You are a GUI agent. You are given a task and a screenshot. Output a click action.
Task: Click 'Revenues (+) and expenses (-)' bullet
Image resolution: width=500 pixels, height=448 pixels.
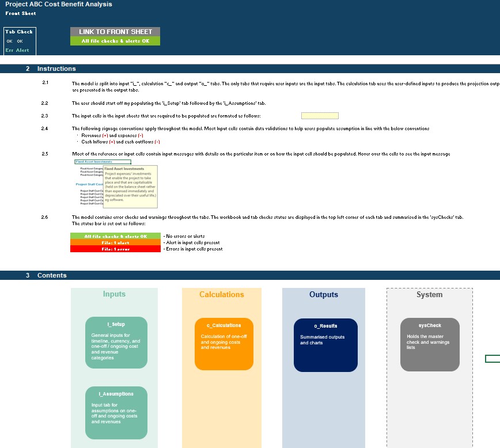[x=112, y=135]
